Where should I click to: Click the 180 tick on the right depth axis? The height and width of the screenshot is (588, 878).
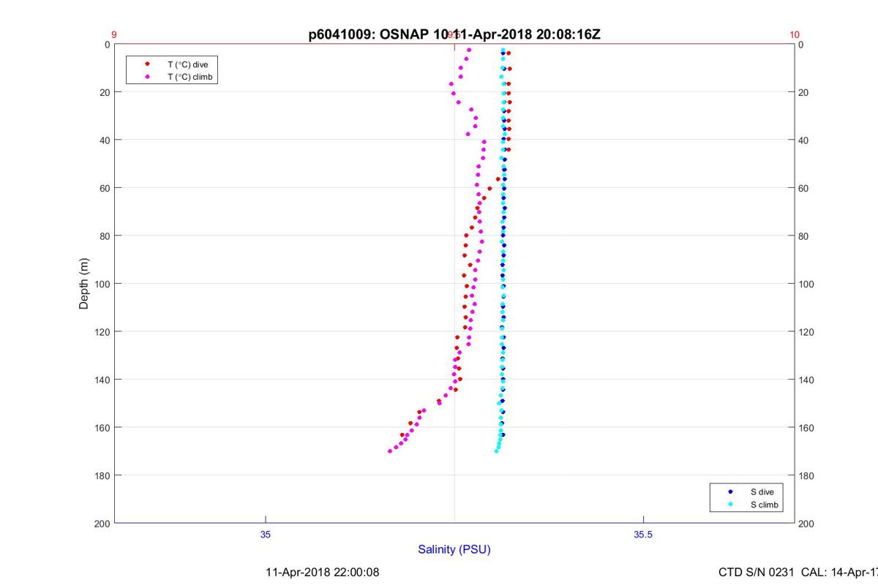pyautogui.click(x=808, y=475)
